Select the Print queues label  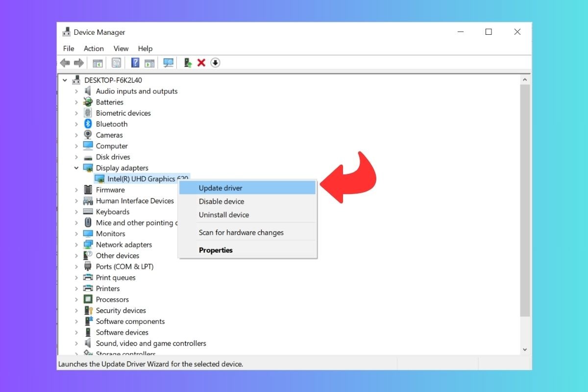(x=116, y=277)
